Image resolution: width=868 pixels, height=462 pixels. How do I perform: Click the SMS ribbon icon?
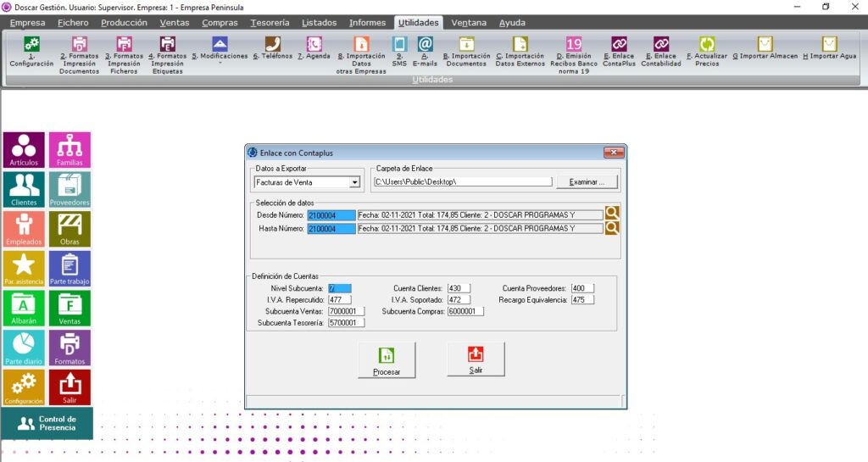tap(399, 48)
